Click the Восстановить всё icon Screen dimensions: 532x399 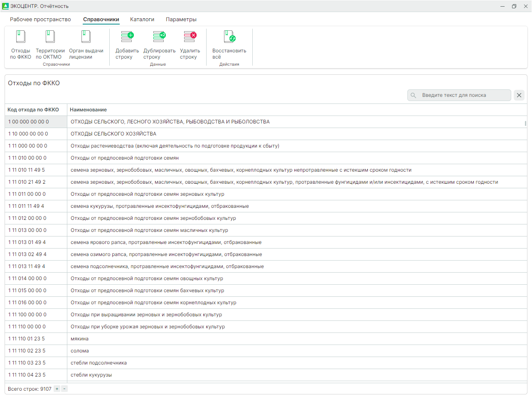229,37
